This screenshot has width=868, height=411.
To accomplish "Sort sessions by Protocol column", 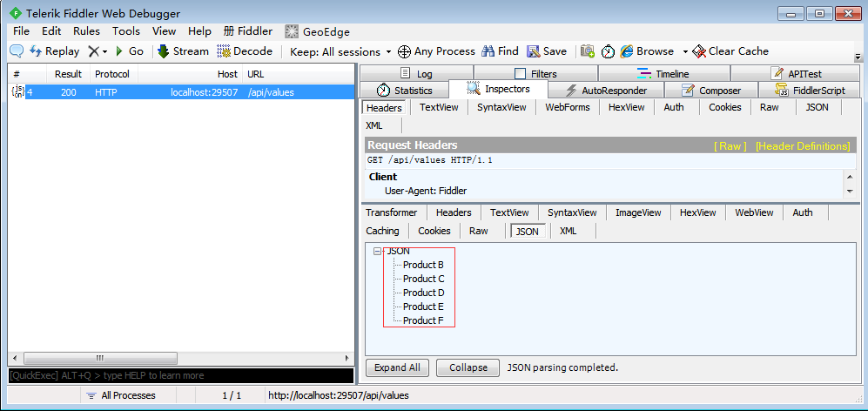I will 112,74.
